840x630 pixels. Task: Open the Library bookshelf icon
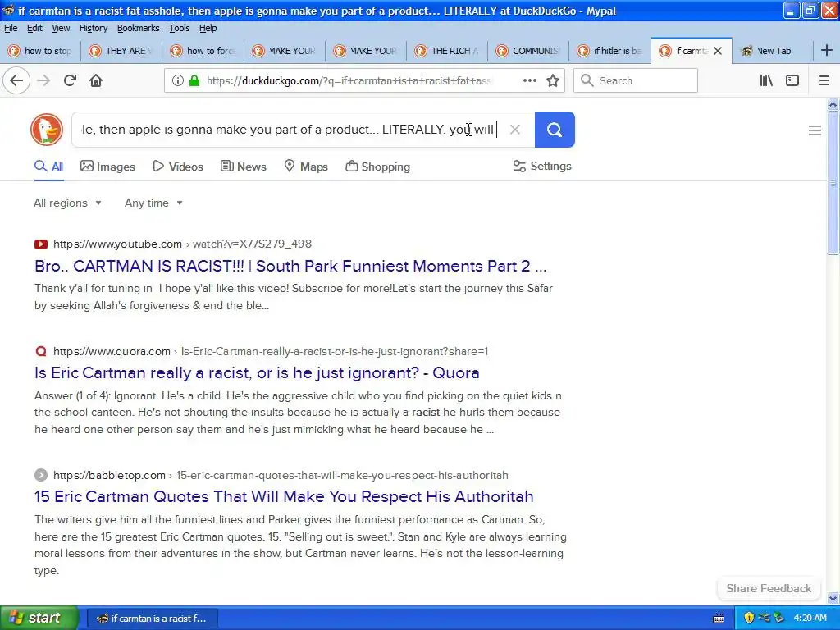point(766,81)
